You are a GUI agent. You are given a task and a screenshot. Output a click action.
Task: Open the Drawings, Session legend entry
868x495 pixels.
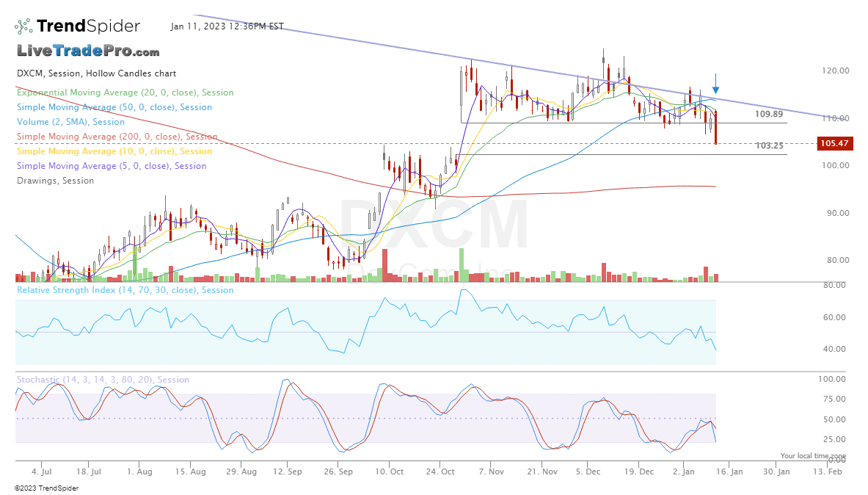coord(55,181)
